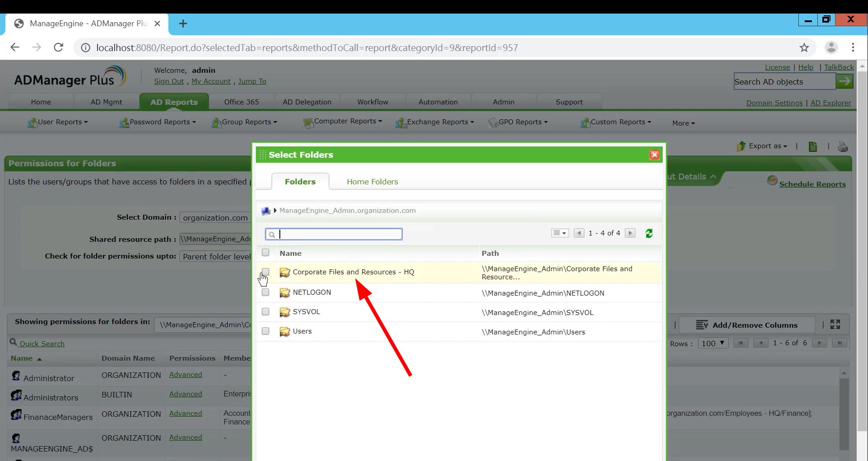868x461 pixels.
Task: Go to the Home tab
Action: (x=41, y=102)
